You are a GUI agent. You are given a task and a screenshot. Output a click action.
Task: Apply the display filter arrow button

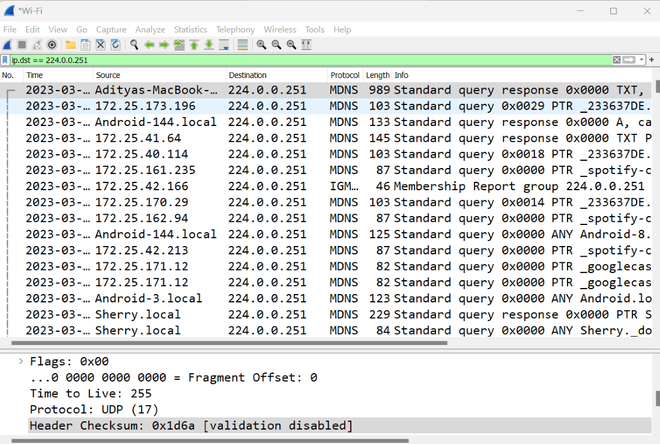pyautogui.click(x=629, y=60)
